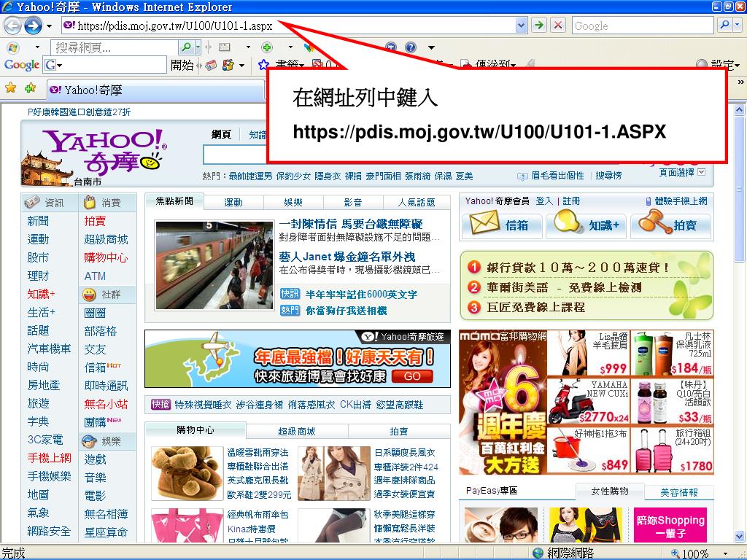This screenshot has width=747, height=560.
Task: Click the green plus icon in Live toolbar
Action: point(267,47)
